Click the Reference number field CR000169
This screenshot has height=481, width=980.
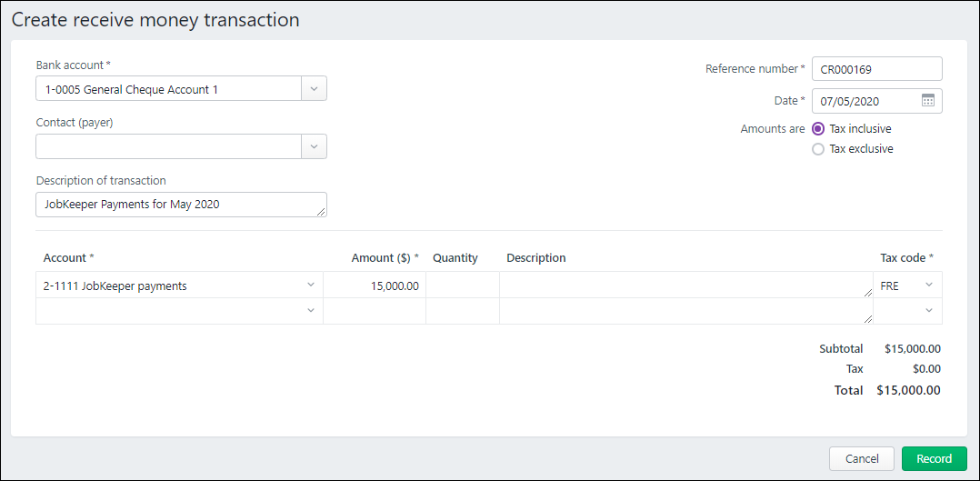(x=875, y=69)
